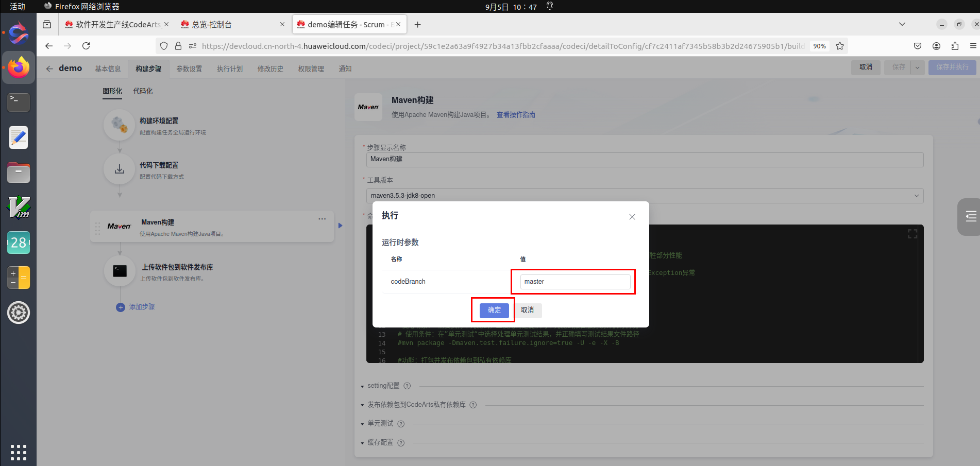Show help for 单元测试

tap(401, 424)
